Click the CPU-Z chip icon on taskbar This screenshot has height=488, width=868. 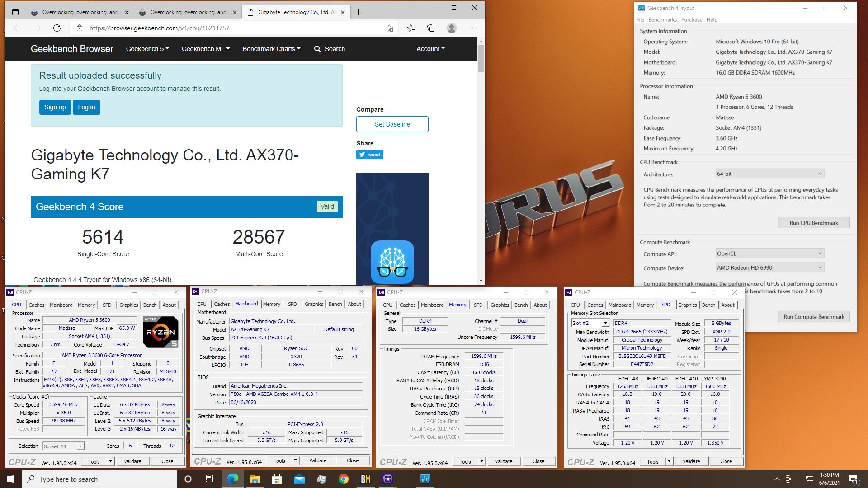pos(387,479)
